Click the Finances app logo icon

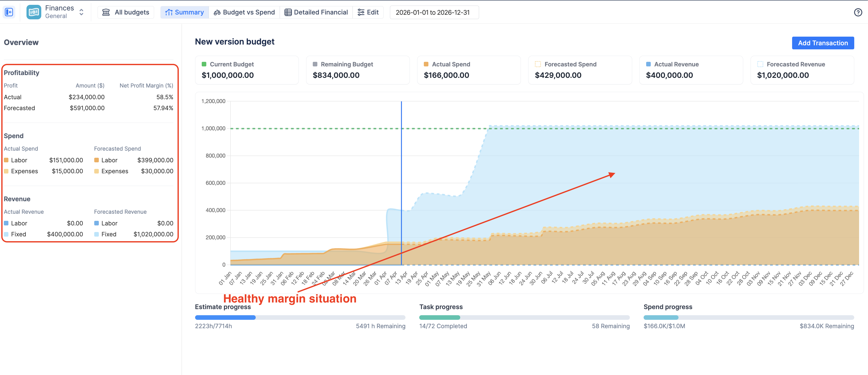pyautogui.click(x=34, y=12)
